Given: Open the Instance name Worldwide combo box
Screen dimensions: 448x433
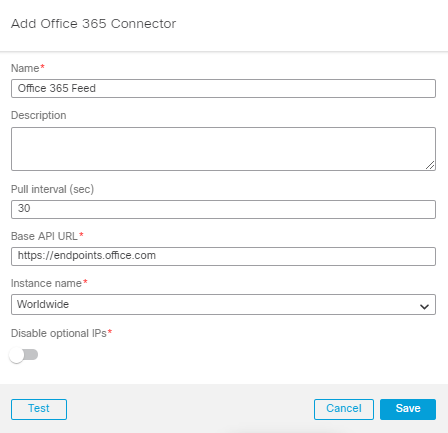Looking at the screenshot, I should click(223, 304).
